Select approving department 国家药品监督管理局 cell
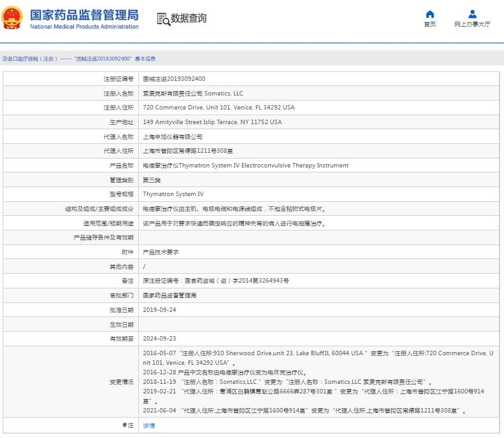This screenshot has width=504, height=438. (169, 295)
